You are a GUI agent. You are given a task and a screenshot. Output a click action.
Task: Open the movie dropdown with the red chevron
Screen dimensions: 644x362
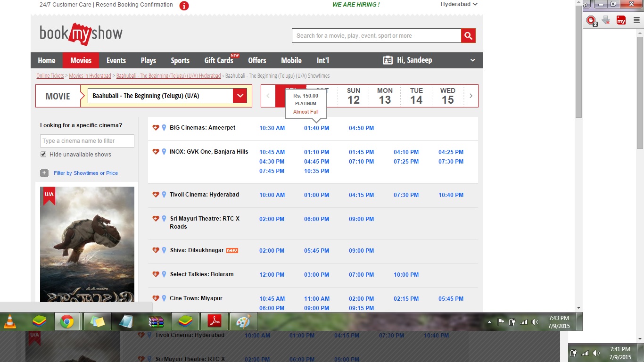(240, 96)
